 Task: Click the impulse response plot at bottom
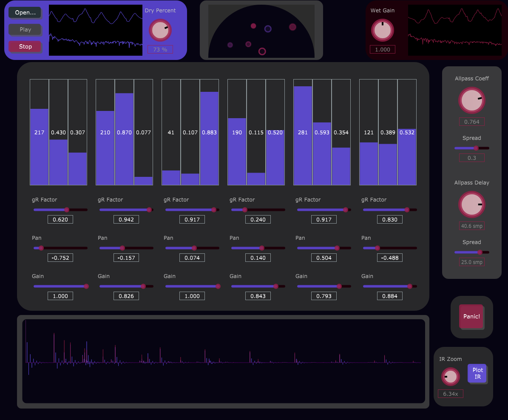click(x=223, y=361)
